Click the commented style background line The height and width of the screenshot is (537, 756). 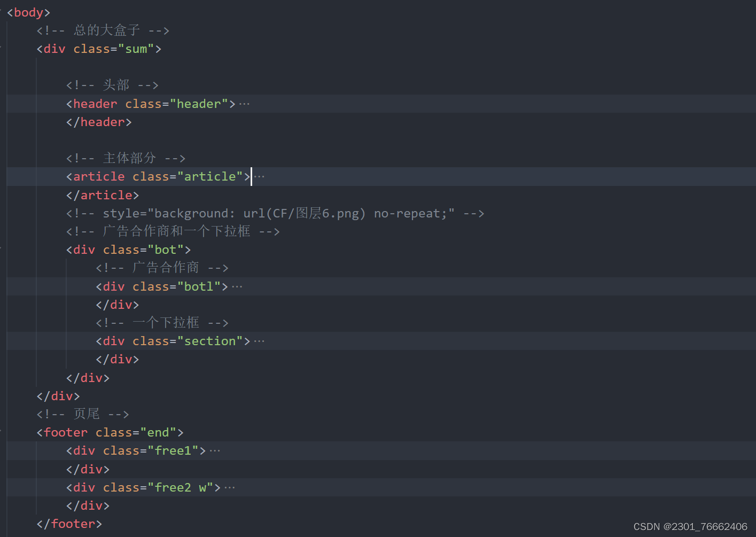[x=275, y=214]
